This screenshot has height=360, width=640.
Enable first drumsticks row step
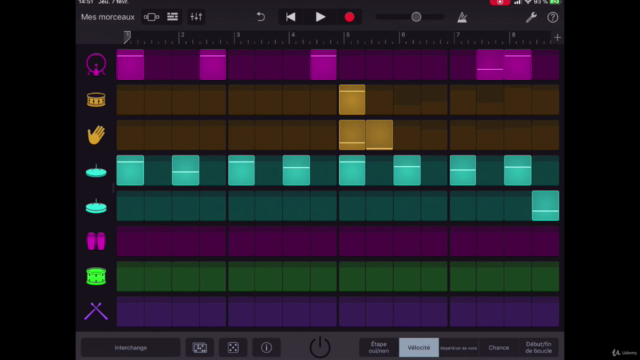click(130, 311)
